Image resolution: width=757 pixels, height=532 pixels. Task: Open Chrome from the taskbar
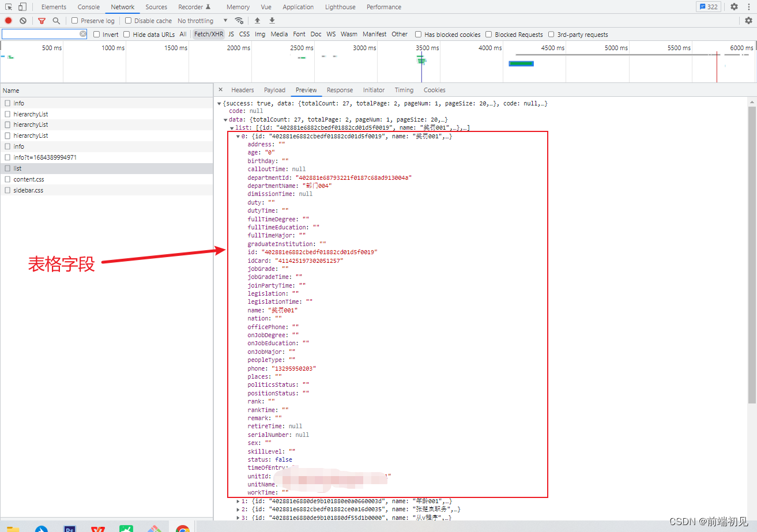(183, 529)
